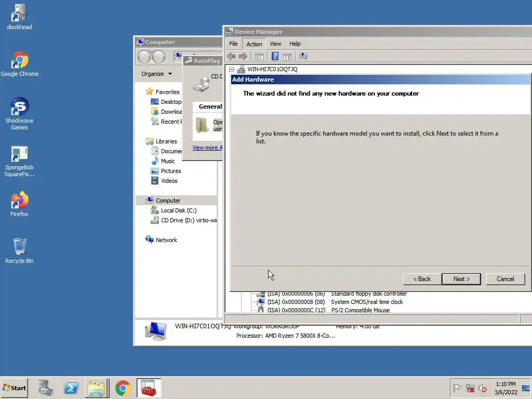
Task: Select the WIN-HI7C01OQTJQ computer icon in tree
Action: [x=241, y=69]
